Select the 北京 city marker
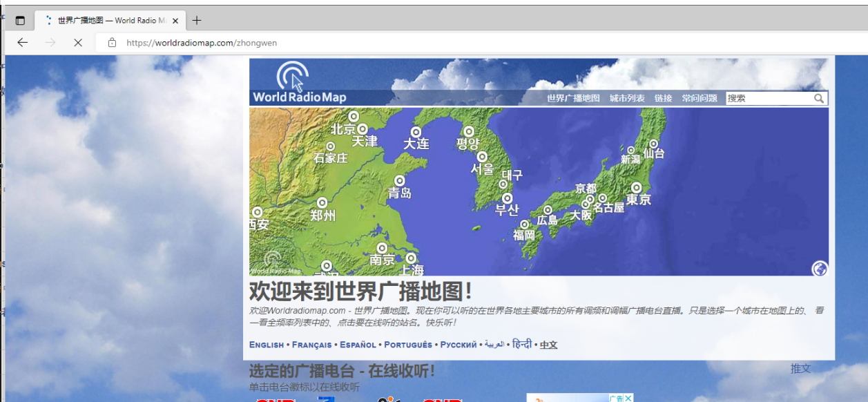Image resolution: width=868 pixels, height=402 pixels. (x=354, y=117)
